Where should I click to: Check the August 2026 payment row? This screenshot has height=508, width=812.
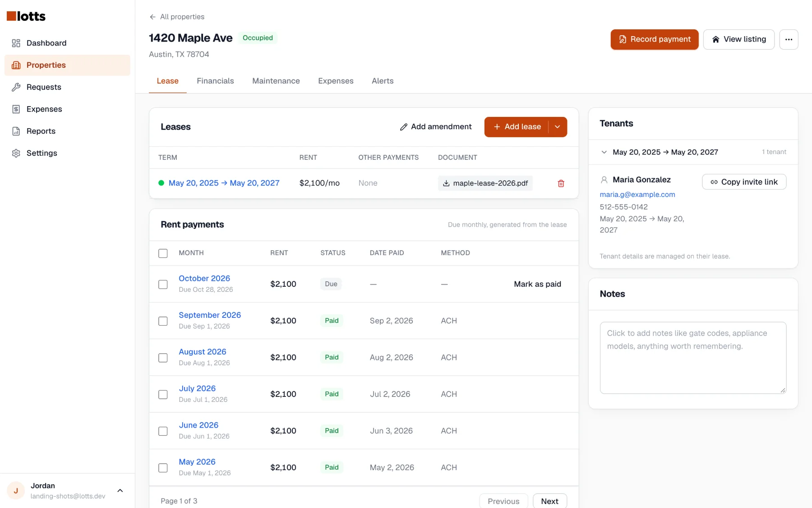(x=163, y=358)
